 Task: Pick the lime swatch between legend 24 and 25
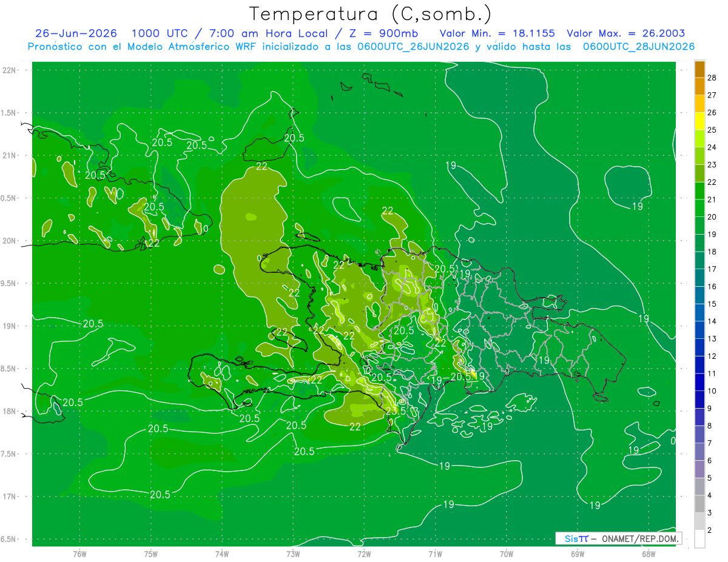(699, 139)
